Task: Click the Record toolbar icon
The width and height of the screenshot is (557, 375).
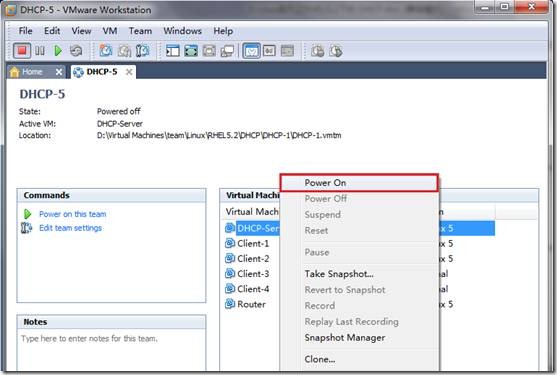Action: click(x=318, y=51)
